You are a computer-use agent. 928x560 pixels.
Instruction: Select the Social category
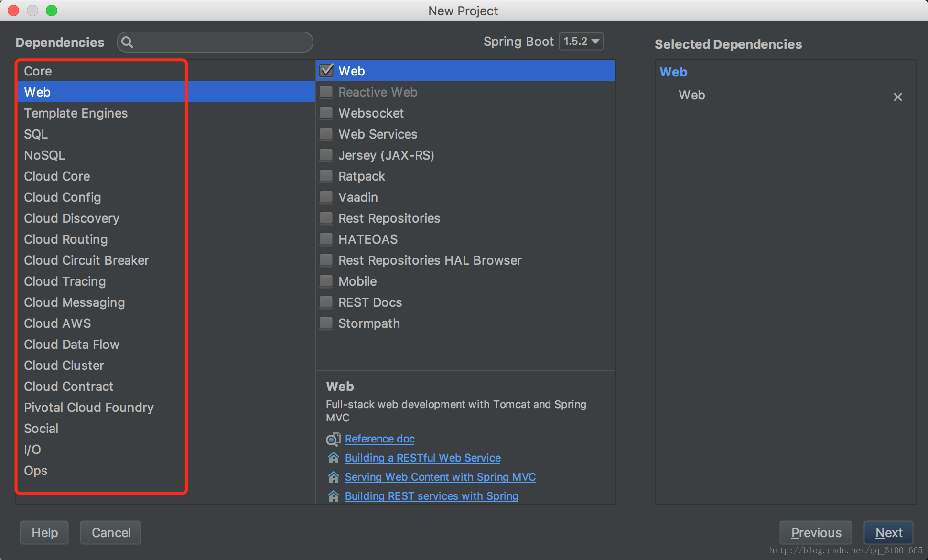(x=165, y=428)
